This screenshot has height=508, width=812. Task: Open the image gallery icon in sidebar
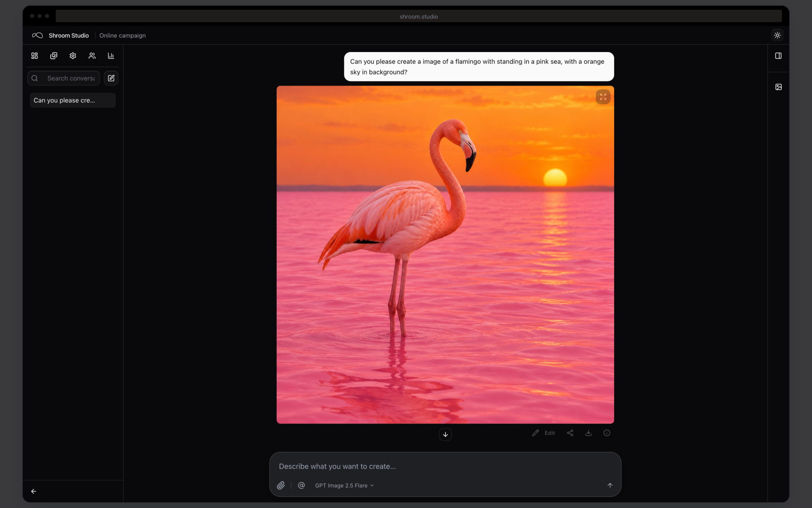click(x=54, y=56)
